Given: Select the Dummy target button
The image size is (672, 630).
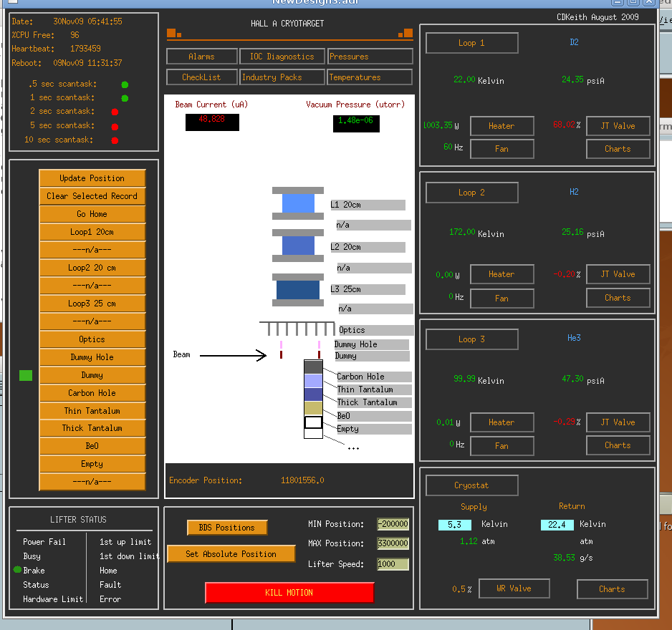Looking at the screenshot, I should [x=92, y=375].
